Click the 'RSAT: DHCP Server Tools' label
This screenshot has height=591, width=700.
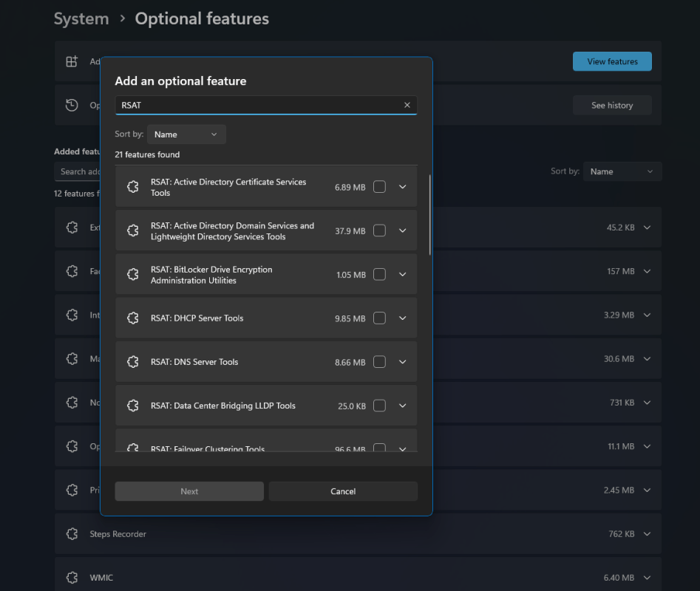[x=197, y=318]
